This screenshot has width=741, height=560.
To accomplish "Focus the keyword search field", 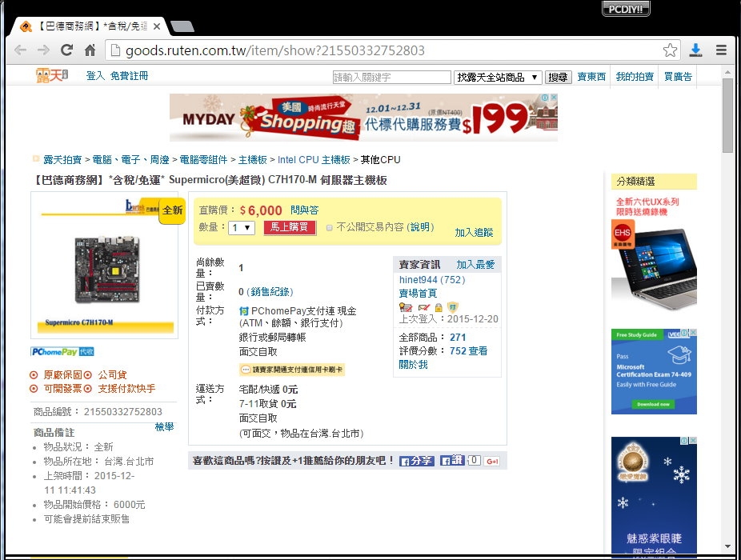I will (392, 77).
